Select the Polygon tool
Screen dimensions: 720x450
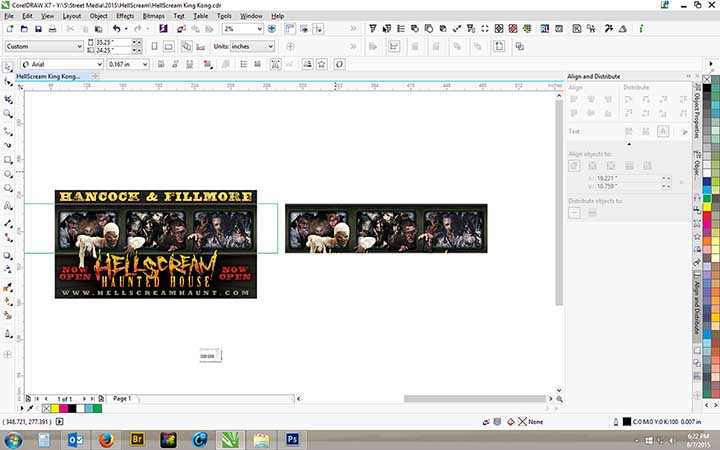pos(8,188)
